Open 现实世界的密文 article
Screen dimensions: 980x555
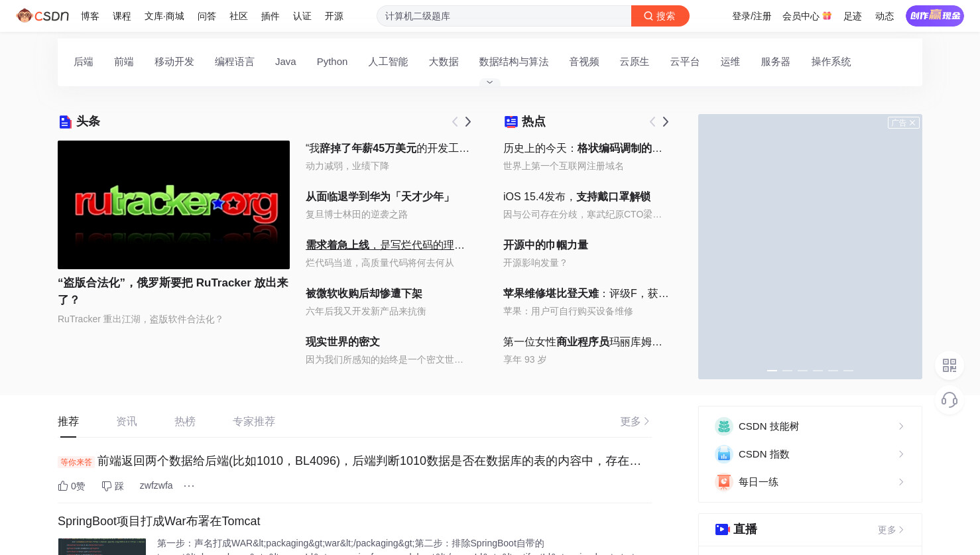(343, 341)
